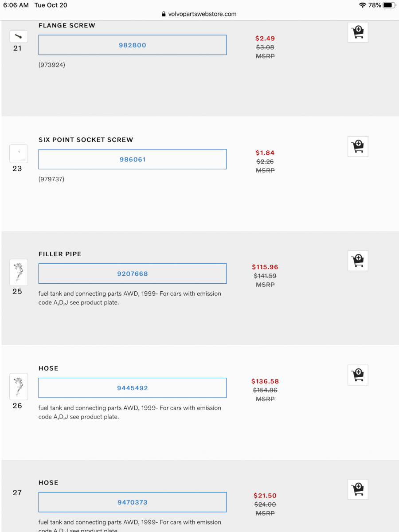399x532 pixels.
Task: Open part number 982800 details
Action: click(132, 45)
